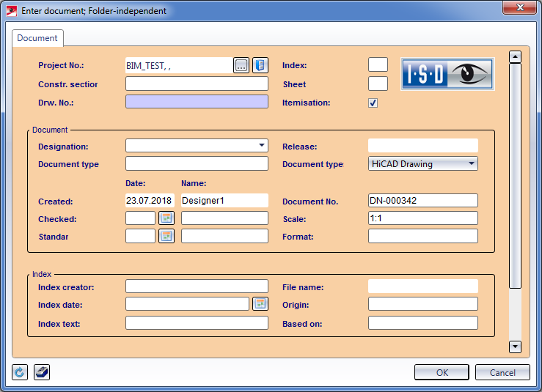Click the refresh icon at bottom left
542x392 pixels.
(20, 372)
